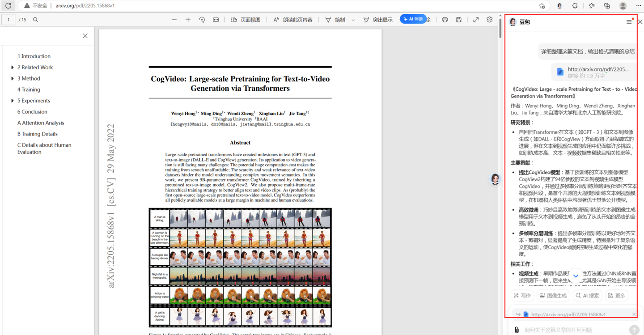Open the favorites list icon
Image resolution: width=644 pixels, height=335 pixels.
click(592, 6)
